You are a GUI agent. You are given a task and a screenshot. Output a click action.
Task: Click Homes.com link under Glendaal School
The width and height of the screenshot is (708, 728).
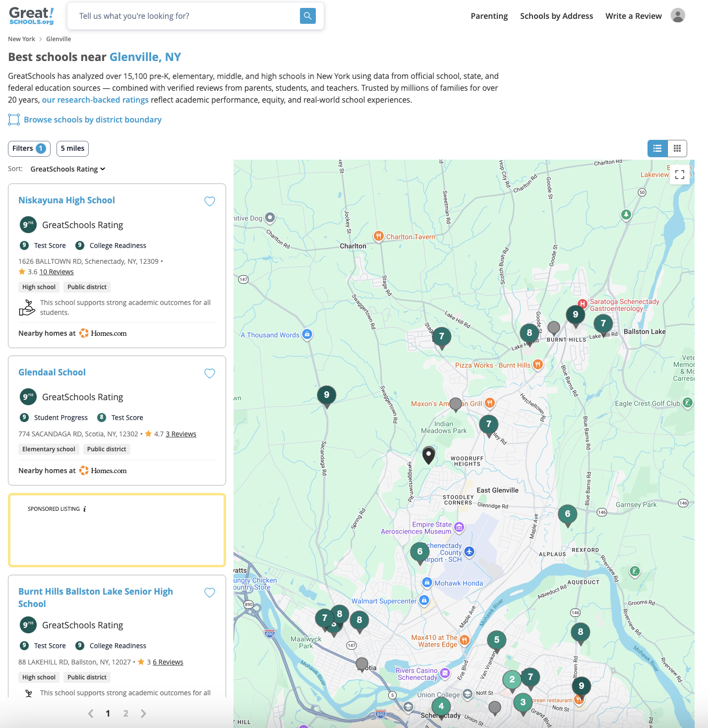103,471
